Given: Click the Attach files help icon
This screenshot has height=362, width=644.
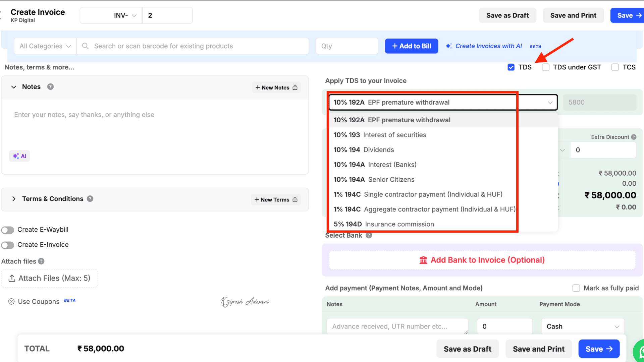Looking at the screenshot, I should 41,261.
